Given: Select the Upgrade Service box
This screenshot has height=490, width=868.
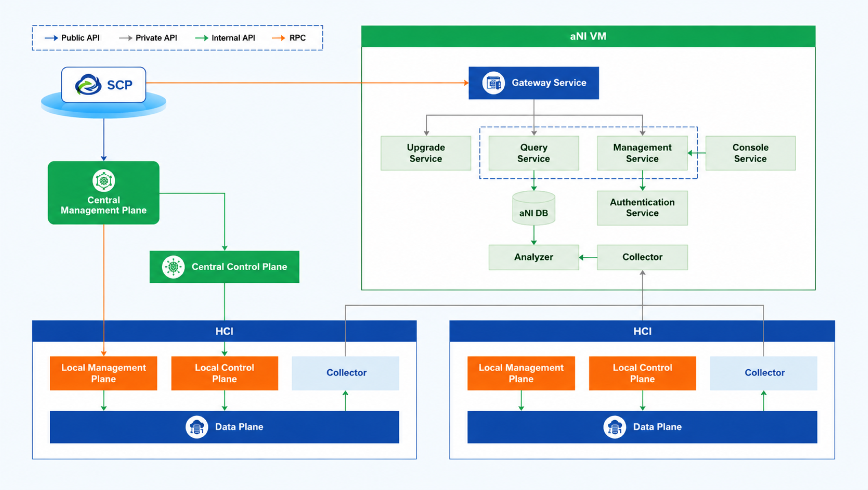Looking at the screenshot, I should click(426, 153).
